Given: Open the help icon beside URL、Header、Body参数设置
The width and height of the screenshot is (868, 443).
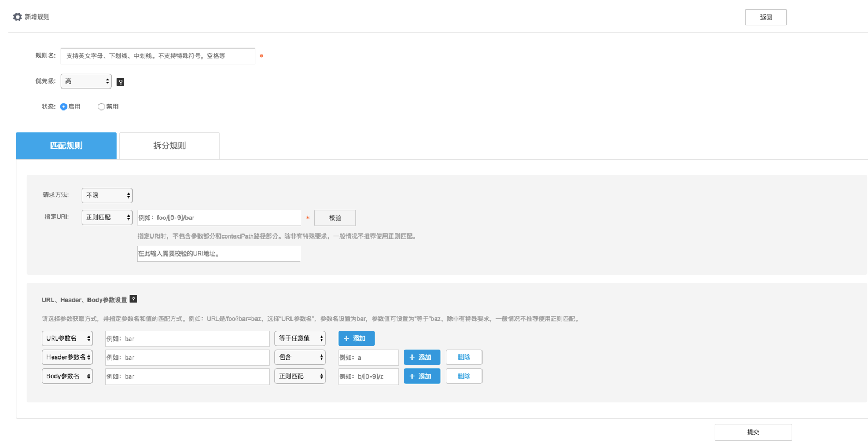Looking at the screenshot, I should [x=133, y=299].
